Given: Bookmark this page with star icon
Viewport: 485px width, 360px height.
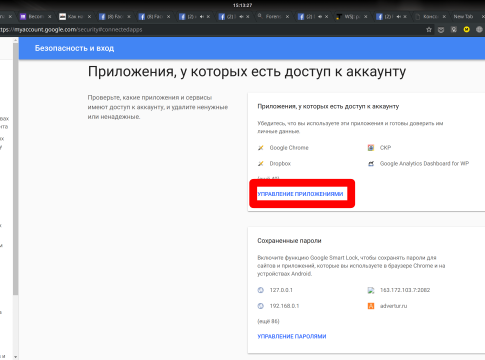Looking at the screenshot, I should (429, 30).
